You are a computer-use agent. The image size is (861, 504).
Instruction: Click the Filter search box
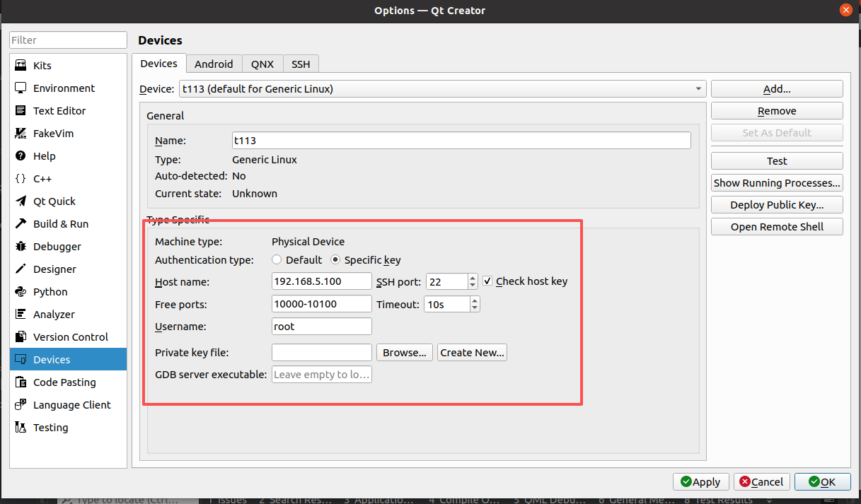pos(68,40)
